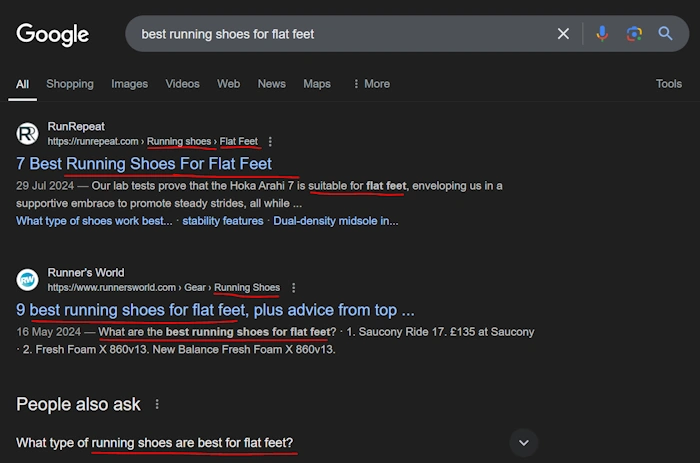Switch to the News tab
Image resolution: width=700 pixels, height=463 pixels.
[x=271, y=84]
